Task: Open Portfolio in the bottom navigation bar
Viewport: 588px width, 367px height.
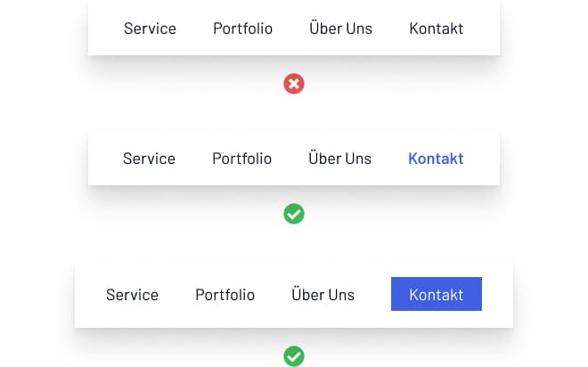Action: pos(225,295)
